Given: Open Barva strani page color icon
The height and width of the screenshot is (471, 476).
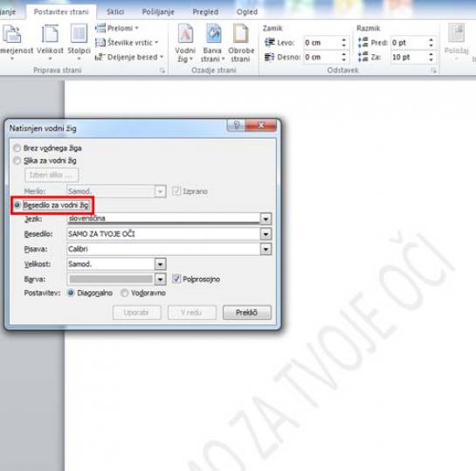Looking at the screenshot, I should point(212,44).
